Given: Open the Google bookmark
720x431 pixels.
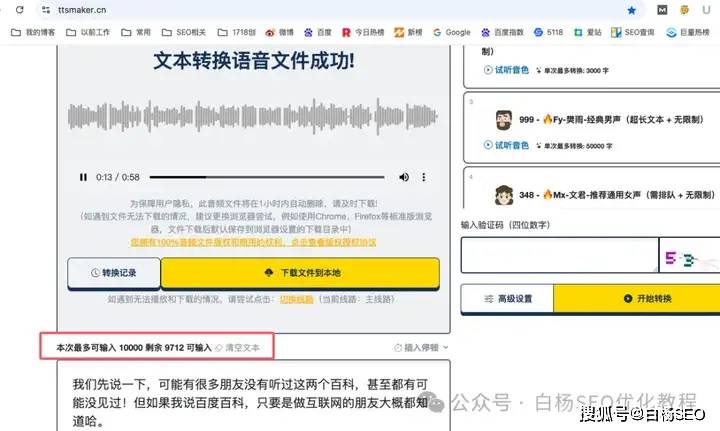Looking at the screenshot, I should coord(452,32).
